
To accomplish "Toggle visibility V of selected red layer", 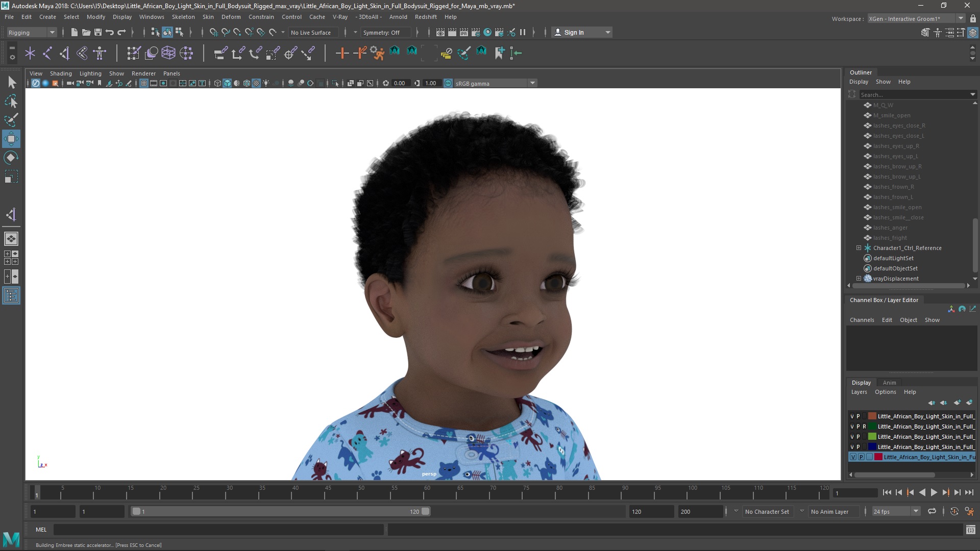I will point(853,457).
